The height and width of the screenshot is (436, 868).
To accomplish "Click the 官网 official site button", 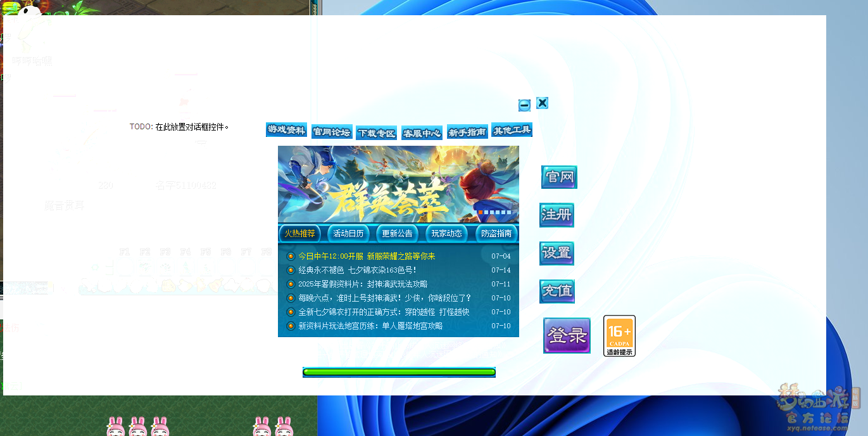I will click(x=559, y=177).
